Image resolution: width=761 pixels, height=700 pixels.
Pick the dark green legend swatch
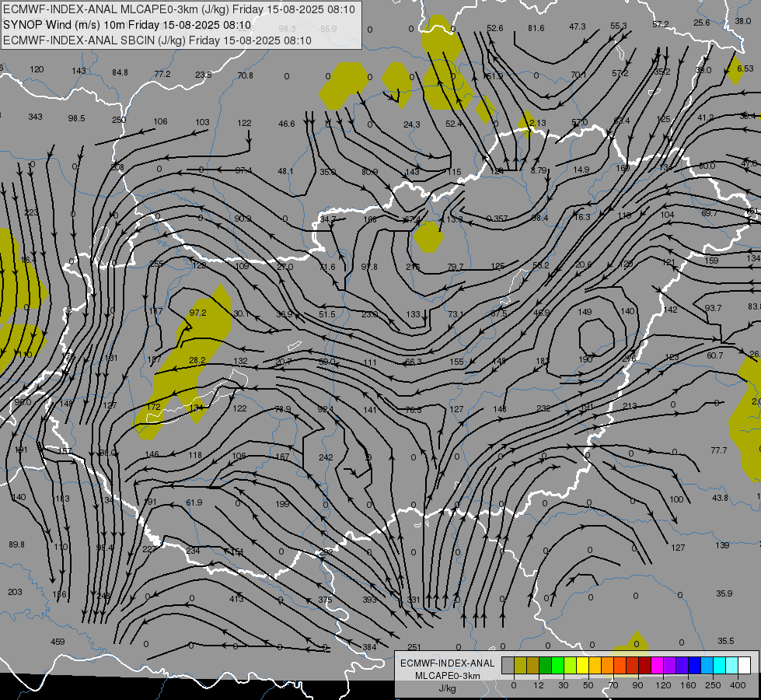[x=545, y=665]
